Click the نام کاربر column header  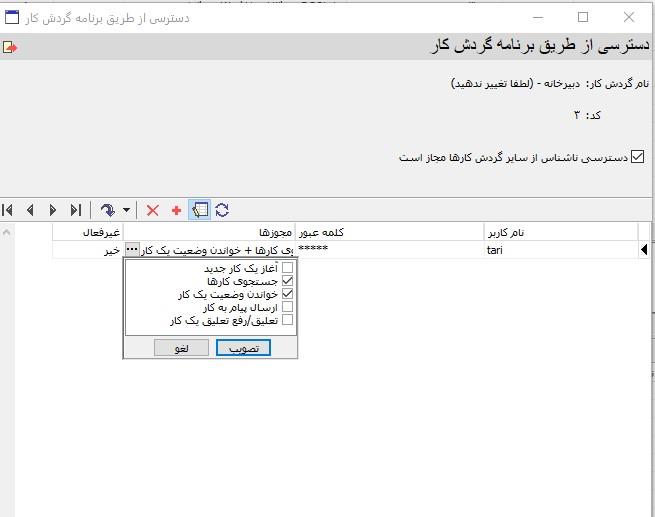(560, 232)
